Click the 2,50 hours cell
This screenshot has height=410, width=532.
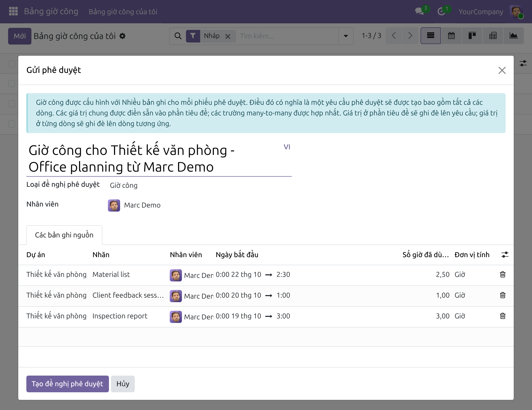443,274
